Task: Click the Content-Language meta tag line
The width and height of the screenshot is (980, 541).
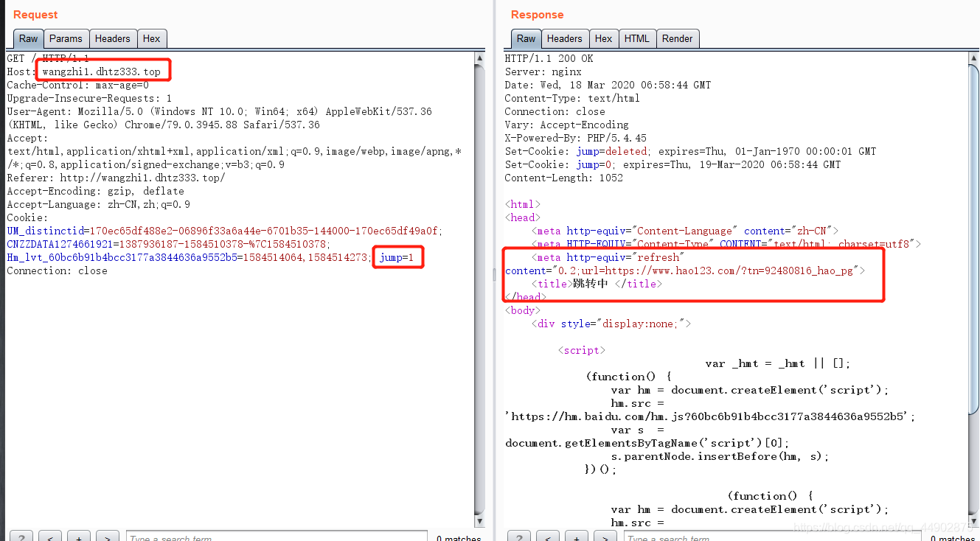Action: (x=685, y=231)
